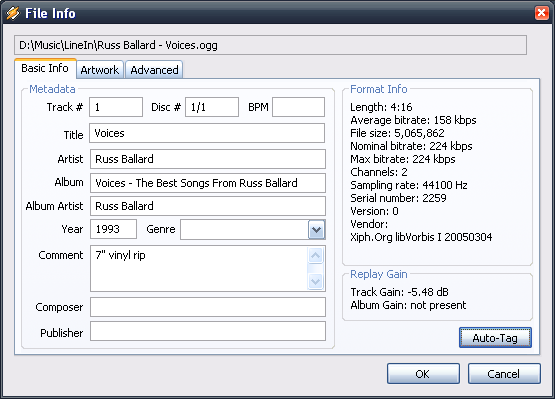Click the Winamp lightning icon in title bar
Screen dimensions: 555x399
[13, 13]
